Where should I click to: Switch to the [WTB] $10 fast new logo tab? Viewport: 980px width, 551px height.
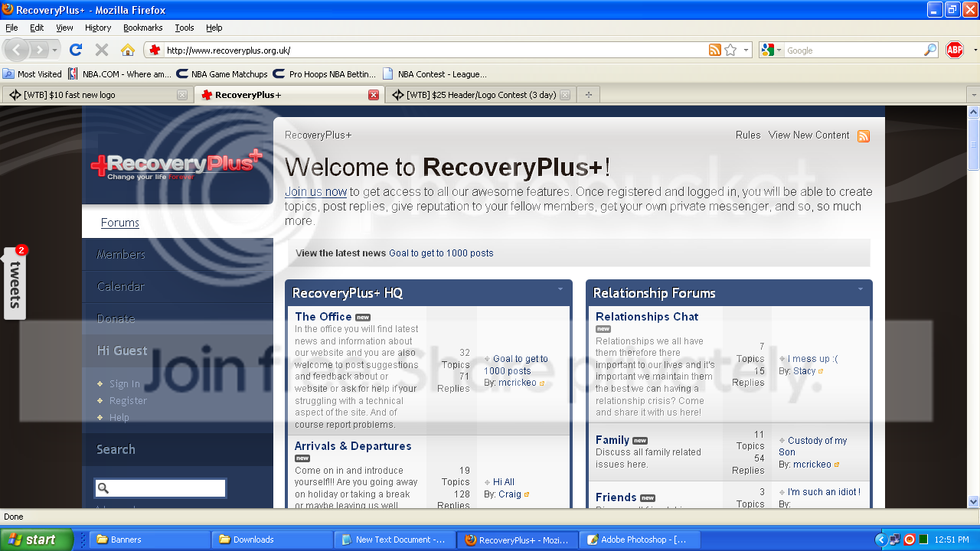(97, 95)
